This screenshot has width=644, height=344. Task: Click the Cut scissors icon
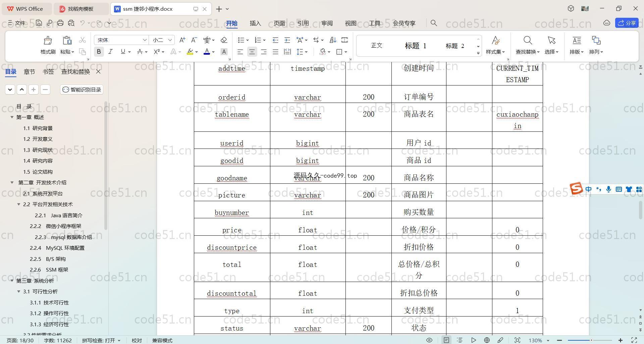(x=82, y=40)
